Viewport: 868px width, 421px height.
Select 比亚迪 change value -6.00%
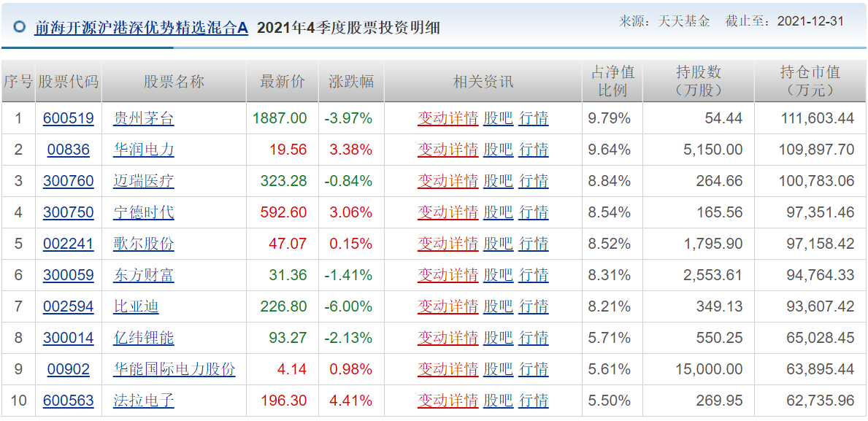[349, 306]
